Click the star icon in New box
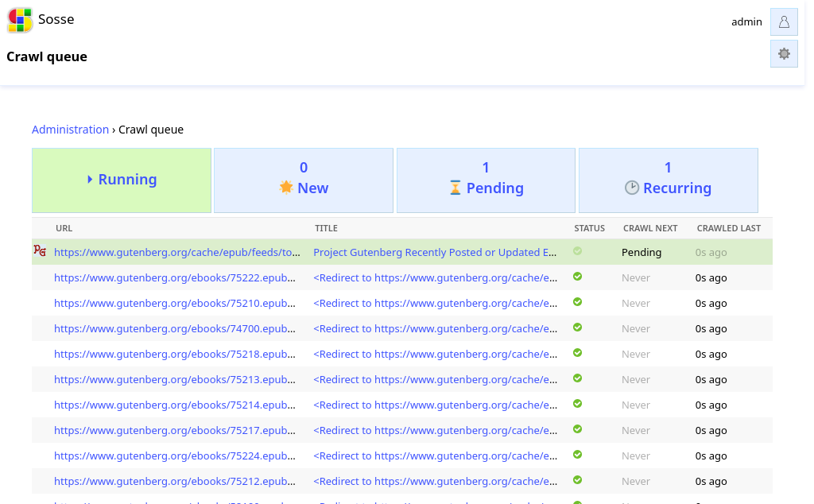This screenshot has height=504, width=814. pos(286,187)
